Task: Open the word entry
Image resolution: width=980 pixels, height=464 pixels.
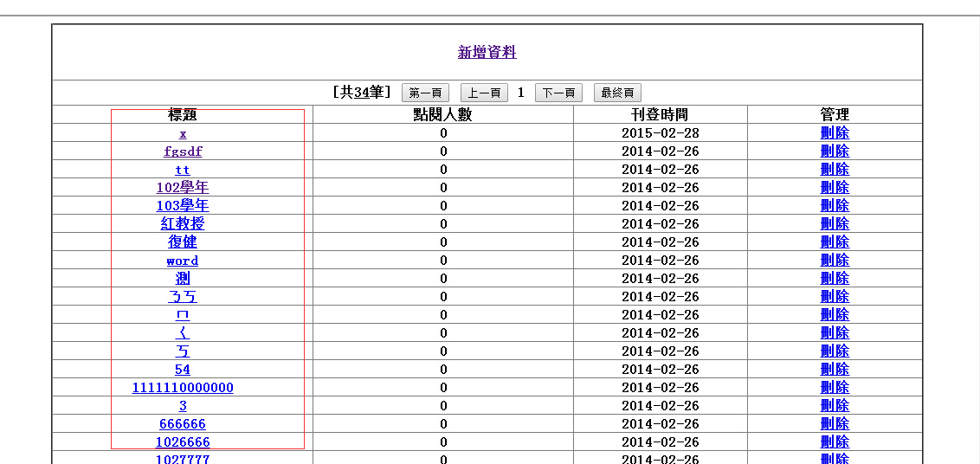Action: coord(183,261)
